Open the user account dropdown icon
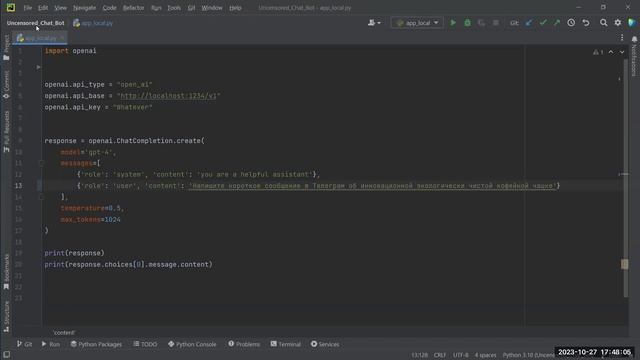 point(374,23)
